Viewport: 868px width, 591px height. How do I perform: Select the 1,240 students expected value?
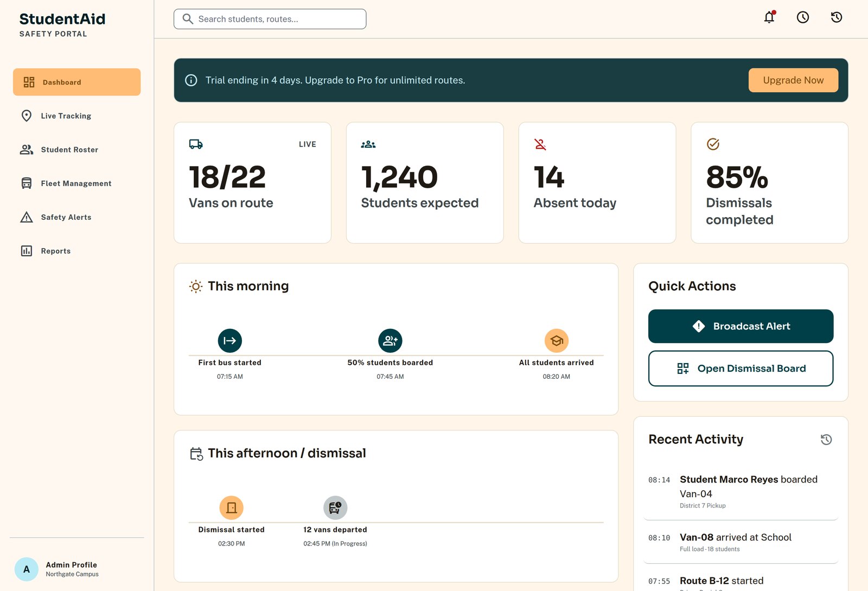[x=399, y=177]
